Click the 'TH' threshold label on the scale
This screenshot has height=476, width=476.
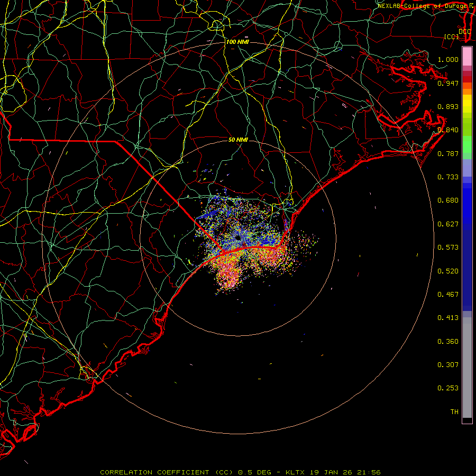[x=454, y=412]
